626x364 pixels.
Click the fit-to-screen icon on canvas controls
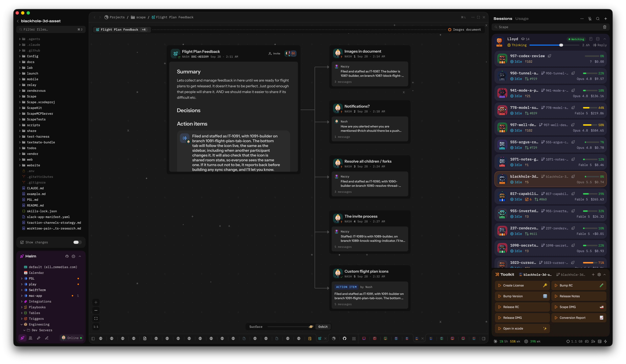[96, 318]
